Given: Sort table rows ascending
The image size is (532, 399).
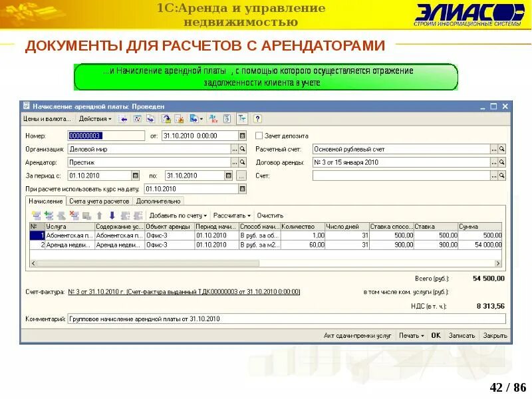Looking at the screenshot, I should click(x=125, y=215).
